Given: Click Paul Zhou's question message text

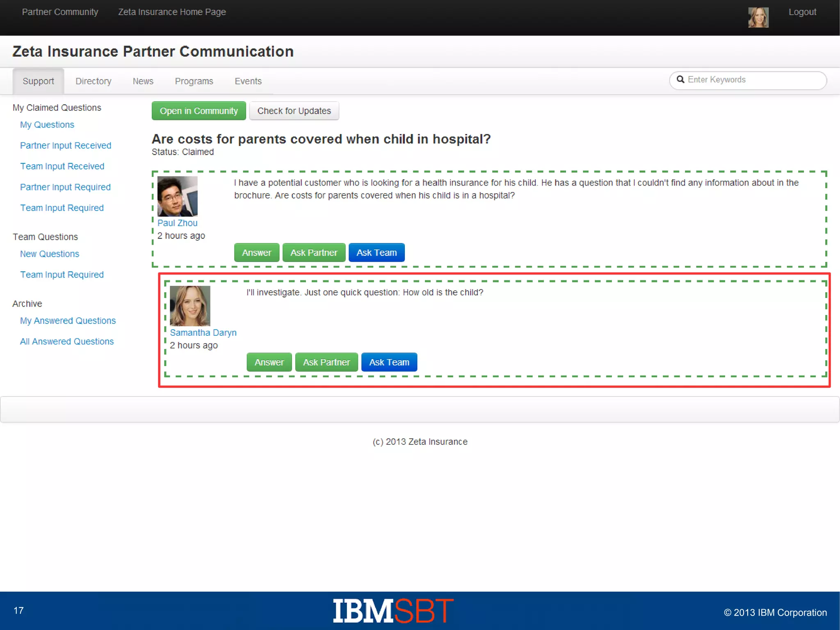Looking at the screenshot, I should [516, 189].
